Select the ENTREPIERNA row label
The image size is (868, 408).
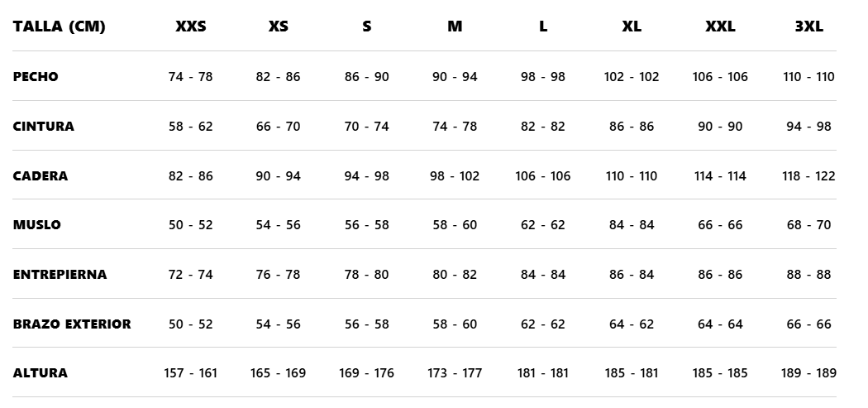click(x=60, y=275)
